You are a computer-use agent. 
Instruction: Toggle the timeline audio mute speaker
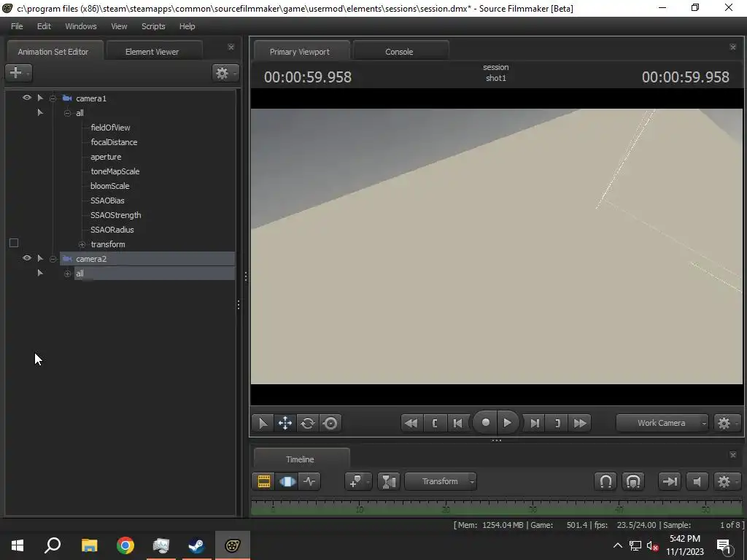[x=697, y=481]
